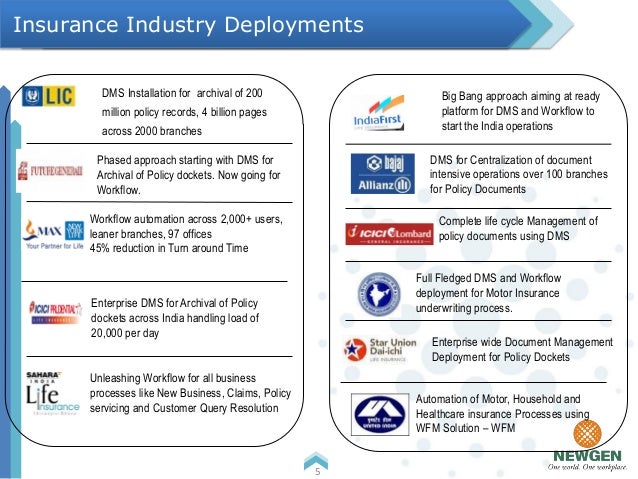Screen dimensions: 638x479
Task: Click the slide page number 5
Action: coord(318,472)
